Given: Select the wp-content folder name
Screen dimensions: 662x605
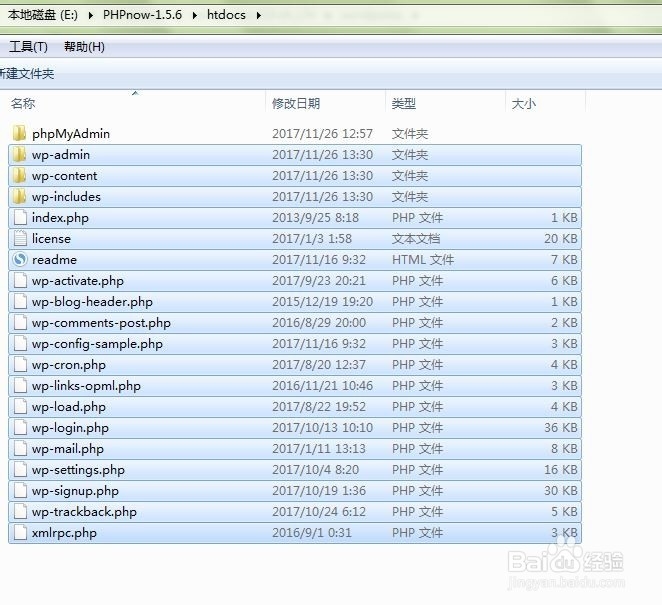Looking at the screenshot, I should point(65,176).
